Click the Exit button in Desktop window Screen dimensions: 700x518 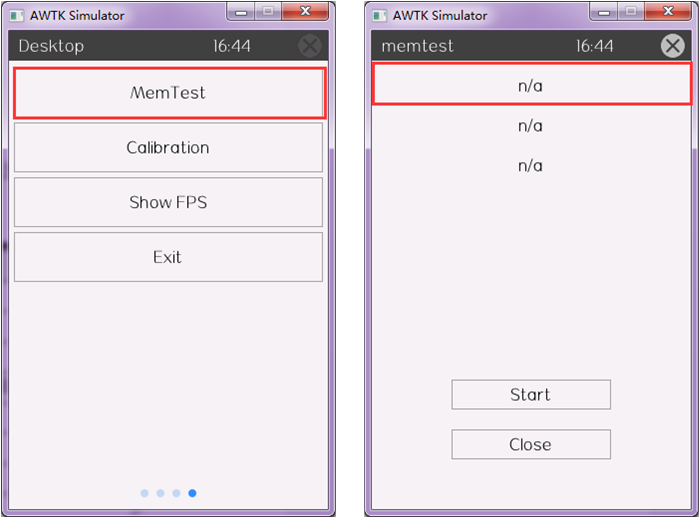click(168, 257)
